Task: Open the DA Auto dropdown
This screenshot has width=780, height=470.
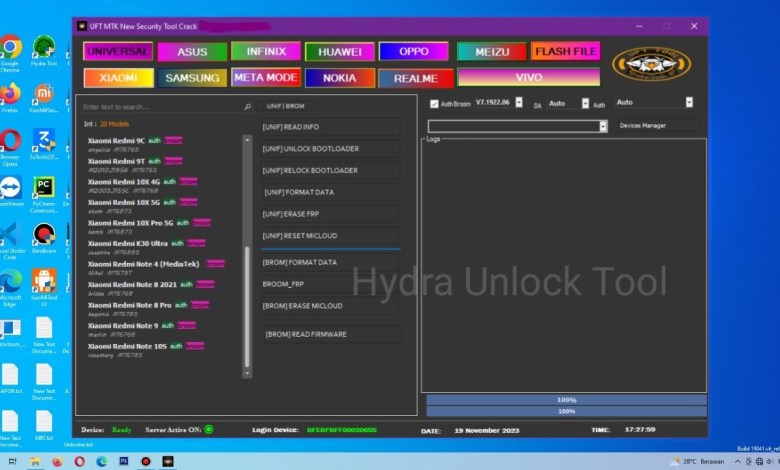Action: tap(585, 103)
